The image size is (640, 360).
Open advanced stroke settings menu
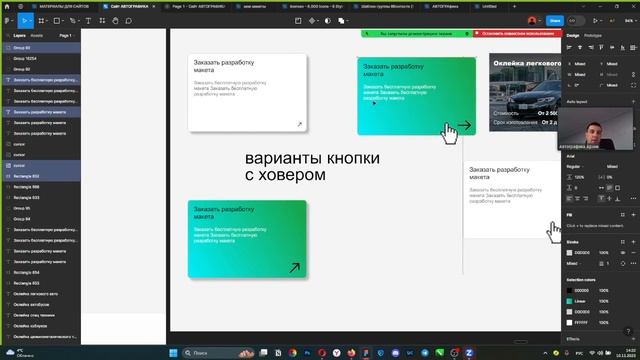pyautogui.click(x=633, y=264)
